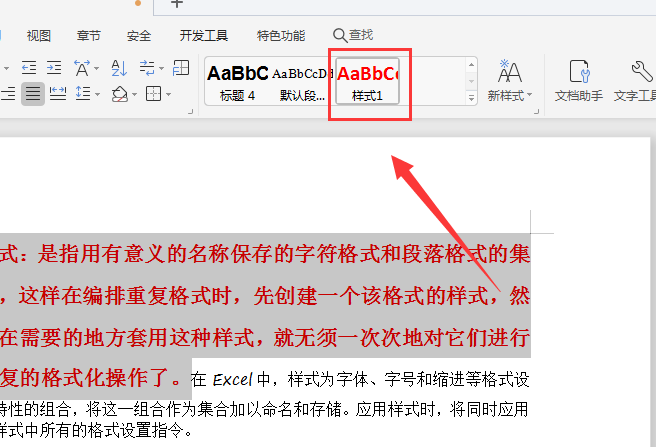
Task: Switch to the 视图 (View) tab
Action: click(x=39, y=35)
